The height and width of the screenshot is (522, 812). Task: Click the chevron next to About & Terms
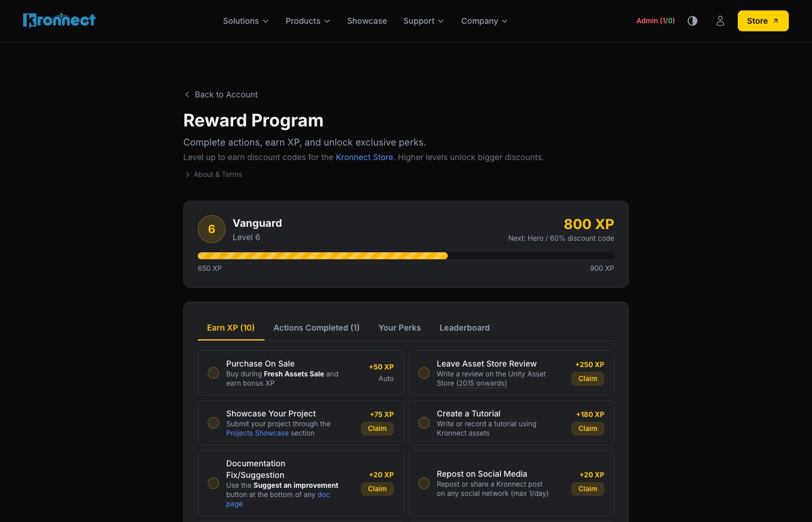pos(188,175)
